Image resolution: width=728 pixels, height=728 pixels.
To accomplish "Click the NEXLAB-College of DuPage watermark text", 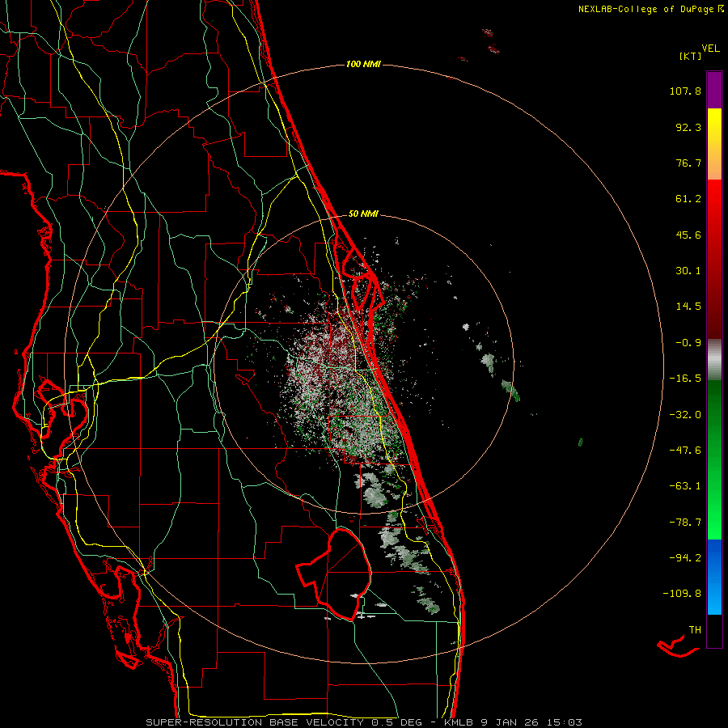I will point(650,9).
